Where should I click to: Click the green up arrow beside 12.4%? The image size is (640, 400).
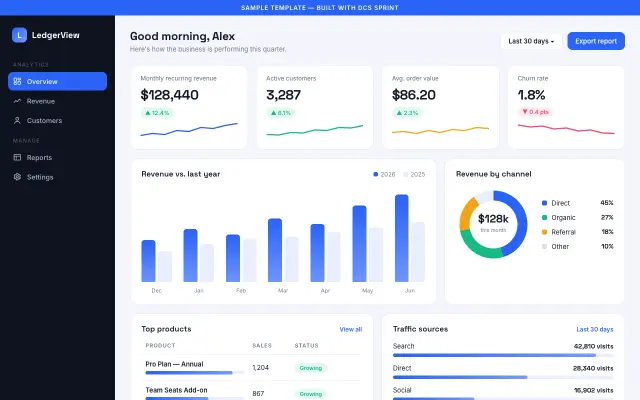[x=148, y=113]
